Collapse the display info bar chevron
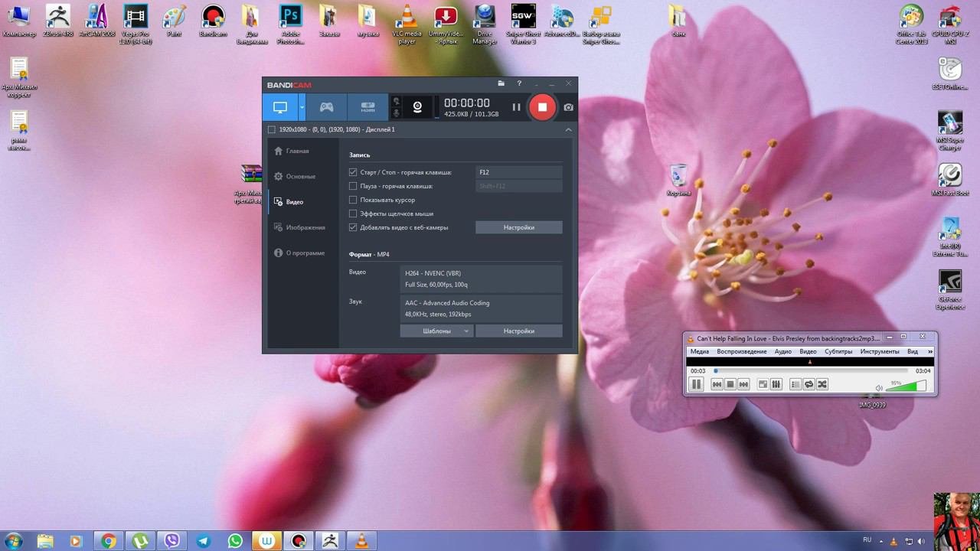Image resolution: width=980 pixels, height=551 pixels. click(x=568, y=130)
